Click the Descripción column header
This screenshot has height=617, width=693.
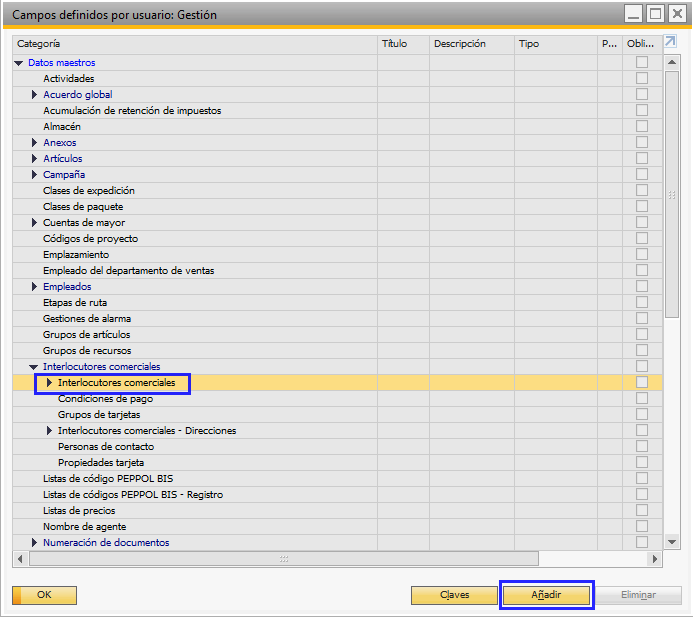point(472,44)
